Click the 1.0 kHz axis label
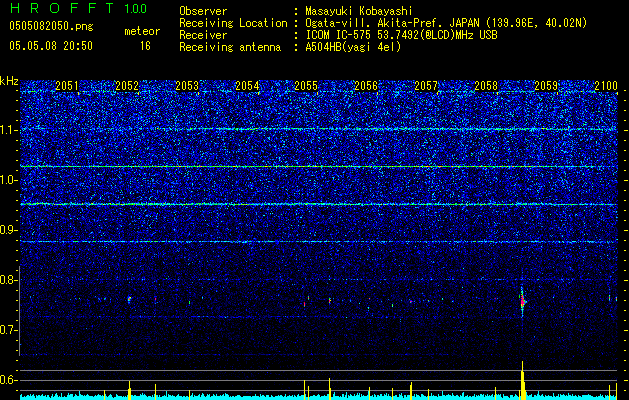629x400 pixels. click(x=8, y=180)
